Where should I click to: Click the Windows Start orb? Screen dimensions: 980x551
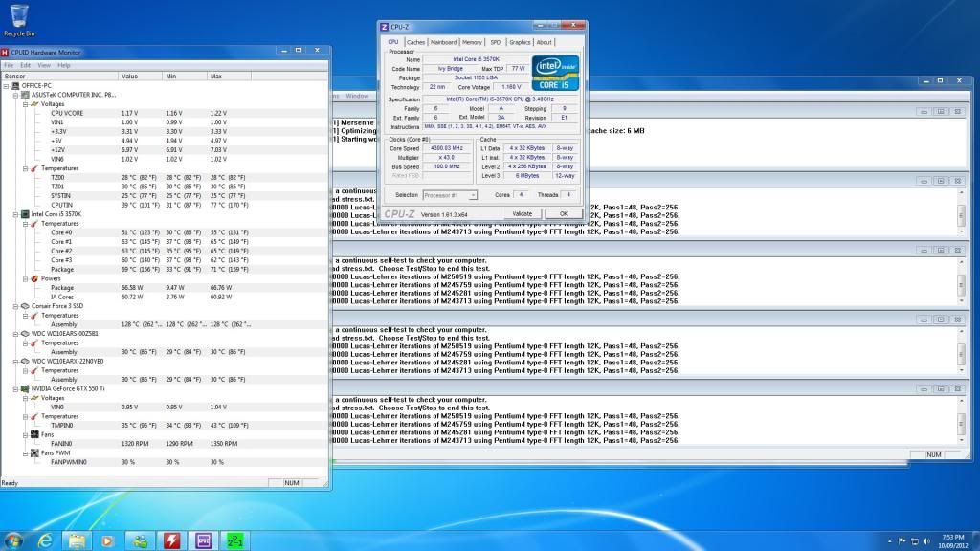click(x=15, y=539)
